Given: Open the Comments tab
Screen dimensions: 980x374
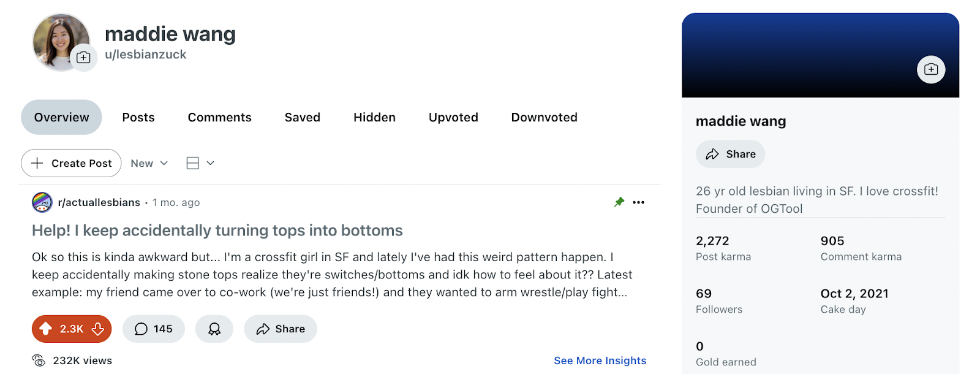Looking at the screenshot, I should pos(219,117).
